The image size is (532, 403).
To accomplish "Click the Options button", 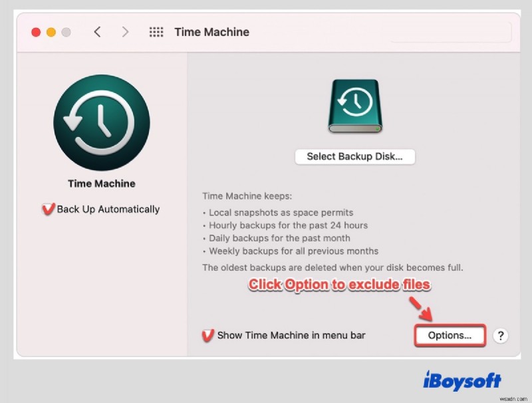I will [x=450, y=336].
